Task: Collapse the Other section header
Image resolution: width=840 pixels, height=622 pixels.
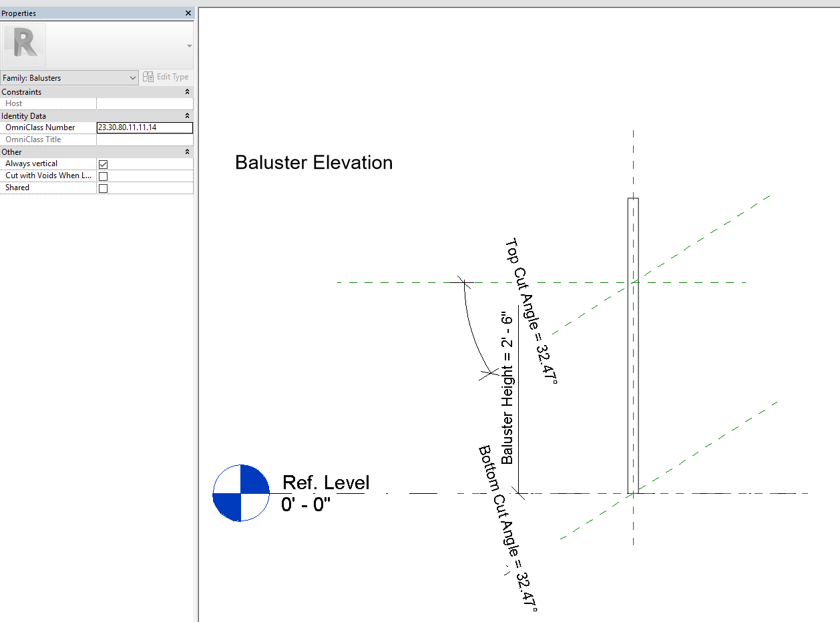Action: (188, 151)
